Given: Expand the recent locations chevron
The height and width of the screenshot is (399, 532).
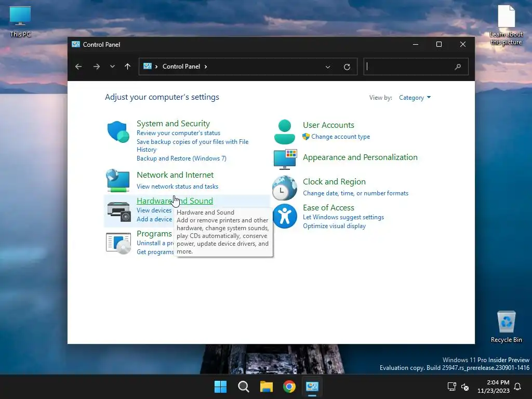Looking at the screenshot, I should [112, 66].
